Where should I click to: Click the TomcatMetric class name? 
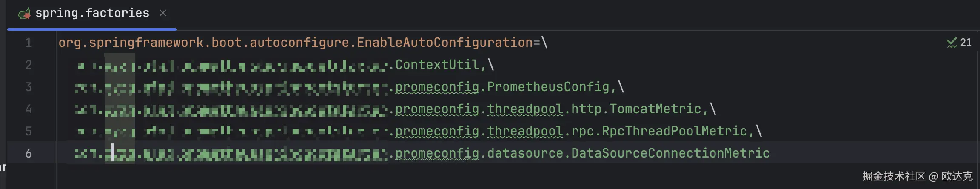click(x=655, y=109)
